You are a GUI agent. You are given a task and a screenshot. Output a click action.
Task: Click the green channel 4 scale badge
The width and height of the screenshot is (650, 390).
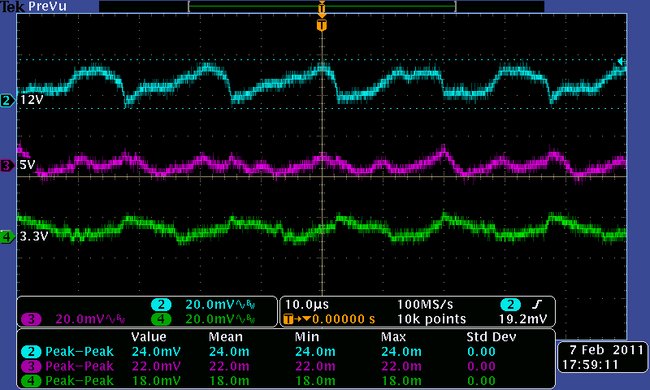click(x=161, y=319)
